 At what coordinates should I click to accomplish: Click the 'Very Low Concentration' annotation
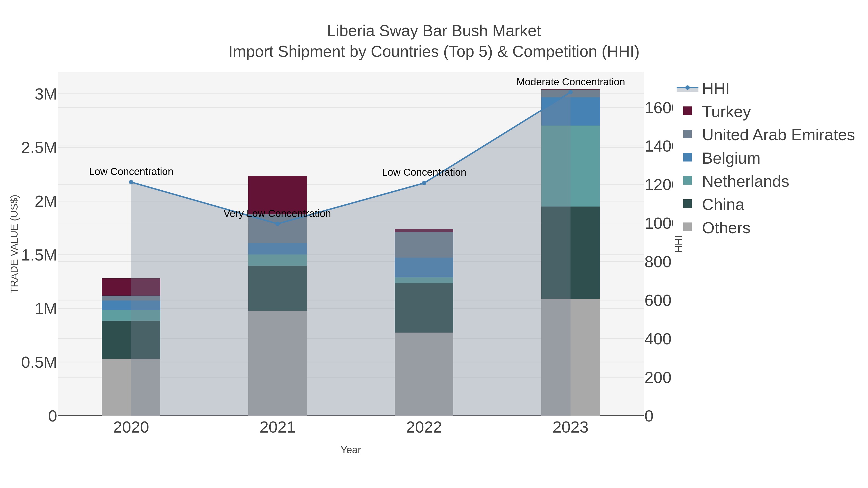point(277,214)
